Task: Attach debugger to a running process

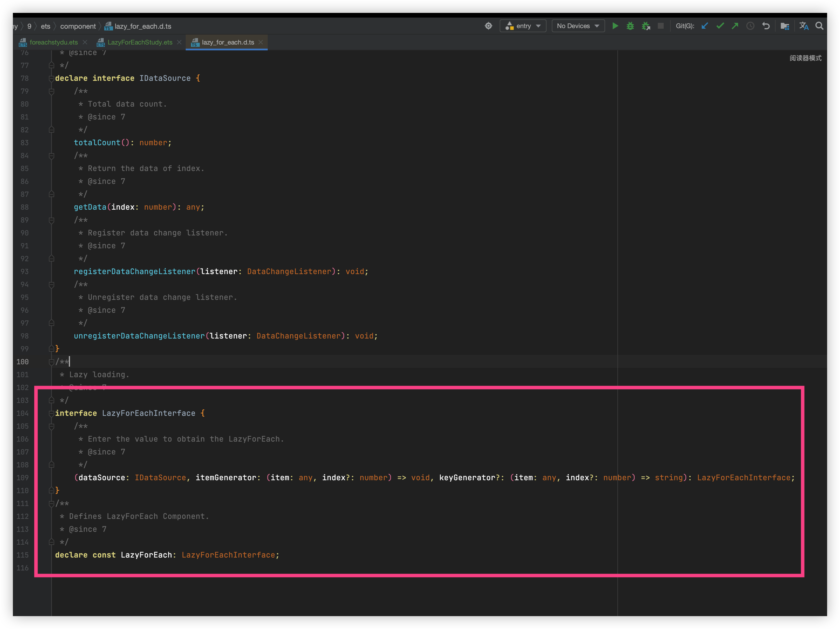Action: point(646,26)
